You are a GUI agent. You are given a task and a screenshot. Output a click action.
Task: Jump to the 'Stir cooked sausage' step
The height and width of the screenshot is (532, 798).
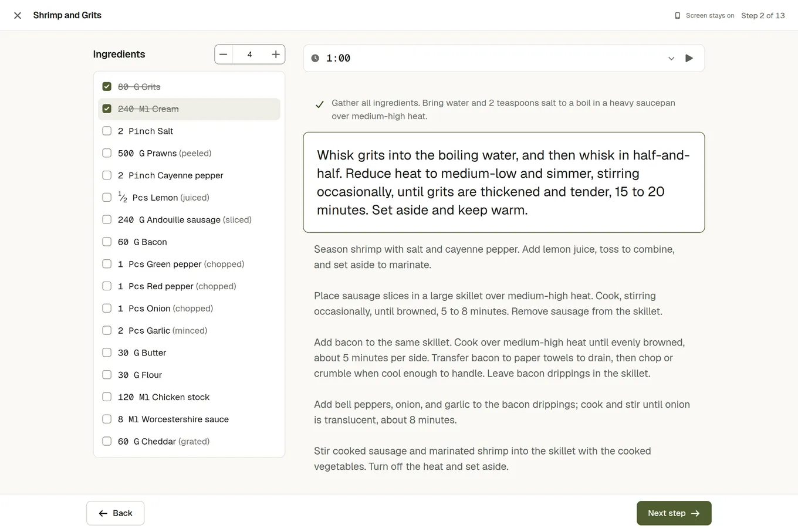pyautogui.click(x=503, y=459)
